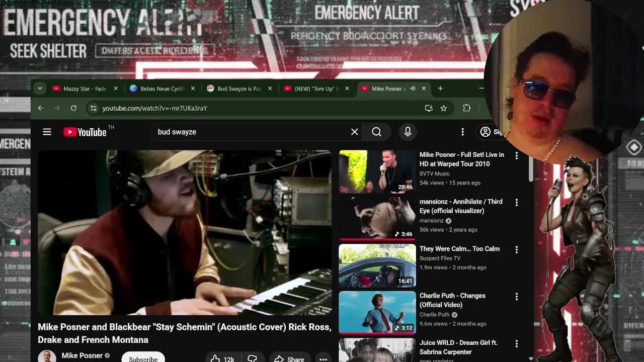Viewport: 644px width, 362px height.
Task: Open the YouTube hamburger guide menu
Action: click(x=47, y=132)
